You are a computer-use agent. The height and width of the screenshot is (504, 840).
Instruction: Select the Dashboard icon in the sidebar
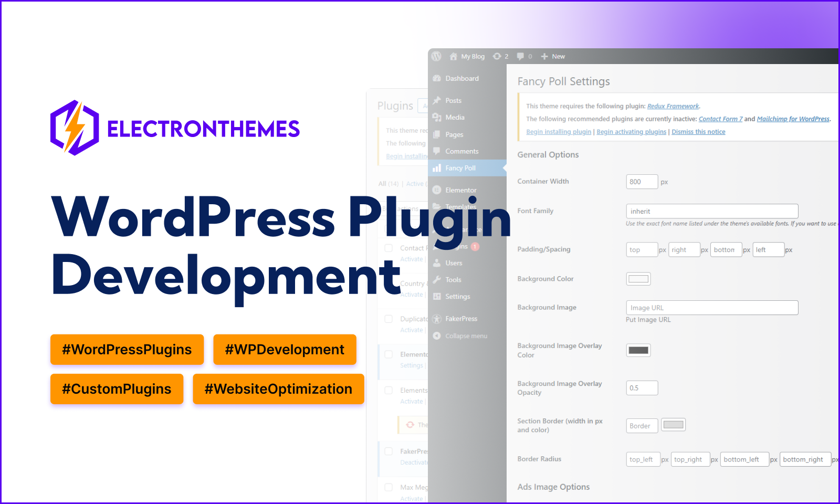click(x=437, y=78)
